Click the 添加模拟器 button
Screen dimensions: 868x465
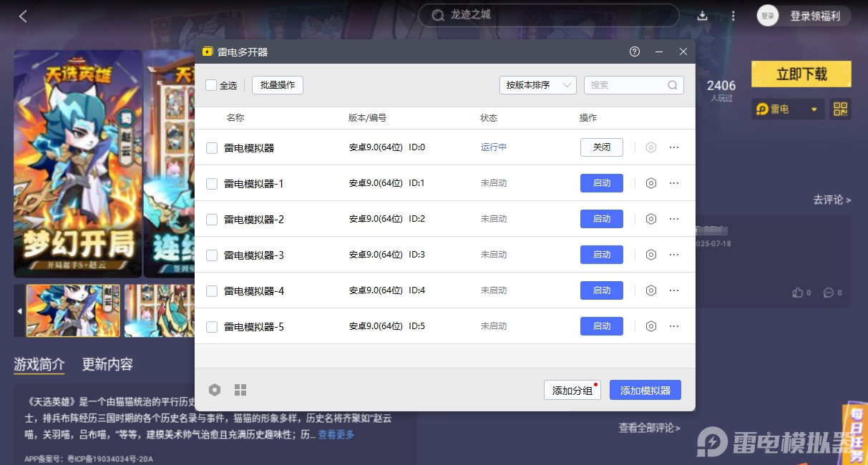click(x=645, y=391)
